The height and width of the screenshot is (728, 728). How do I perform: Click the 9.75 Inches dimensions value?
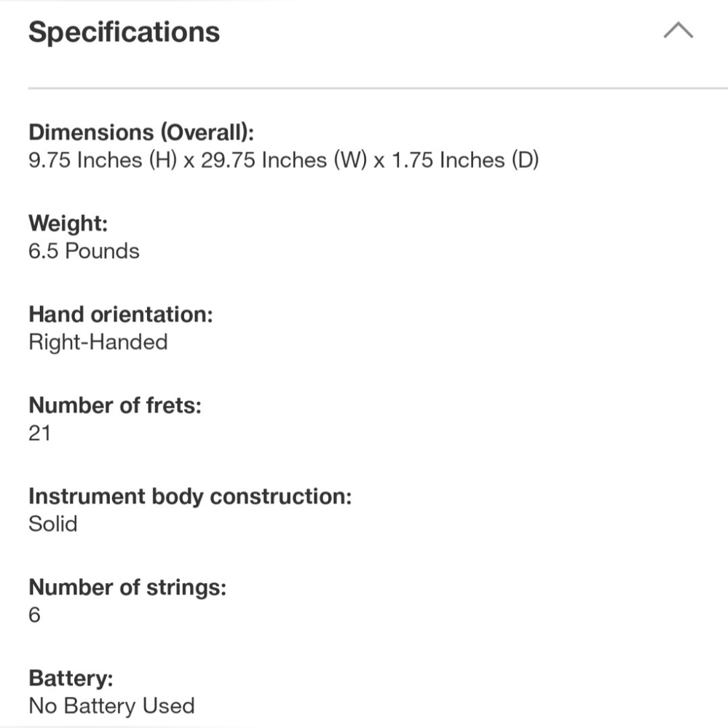283,160
